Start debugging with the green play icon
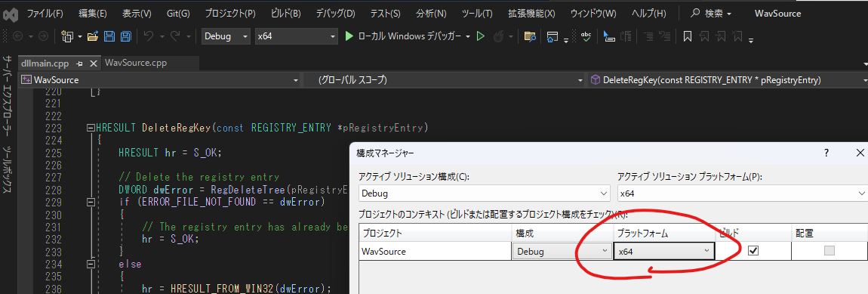Screen dimensions: 868x294 pyautogui.click(x=349, y=36)
